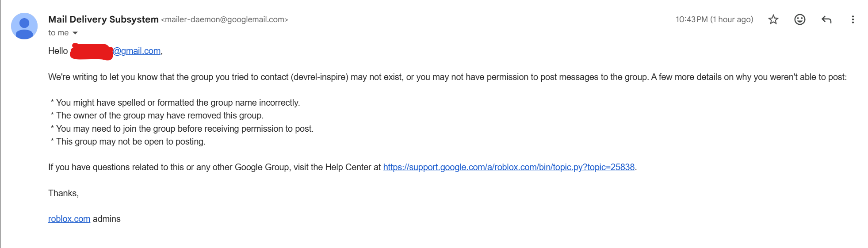
Task: Click the word "admins" after roblox.com
Action: click(x=107, y=219)
